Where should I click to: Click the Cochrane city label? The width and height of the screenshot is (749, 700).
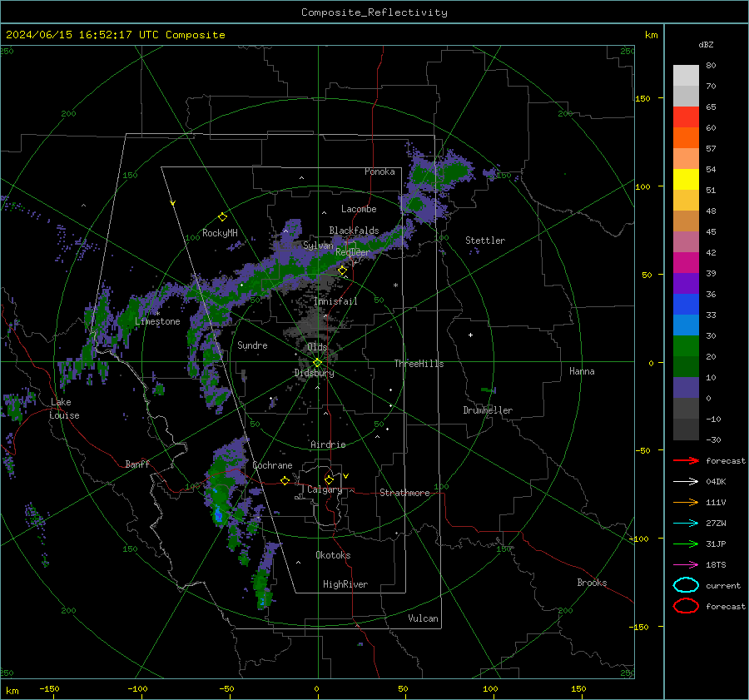coord(272,465)
